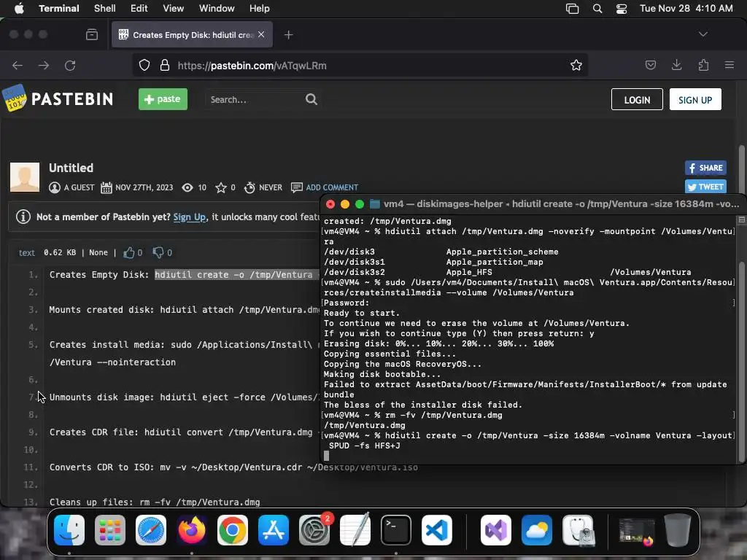Viewport: 747px width, 560px height.
Task: Open Save to Pocket icon
Action: click(x=650, y=65)
